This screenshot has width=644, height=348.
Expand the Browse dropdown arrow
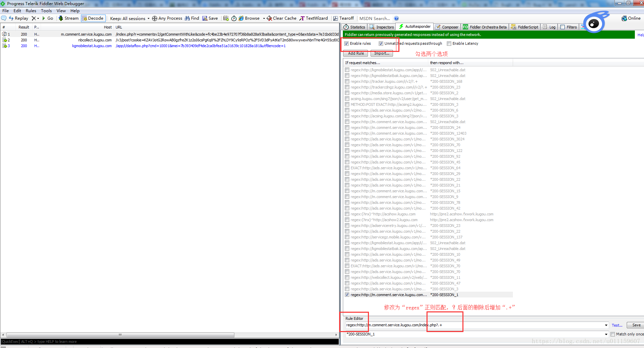(x=264, y=18)
